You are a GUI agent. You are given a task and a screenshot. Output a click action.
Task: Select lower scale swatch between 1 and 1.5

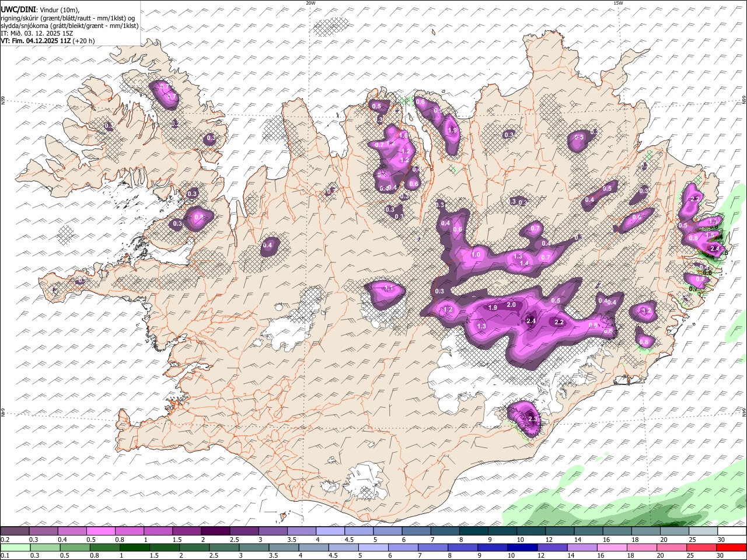(x=135, y=547)
